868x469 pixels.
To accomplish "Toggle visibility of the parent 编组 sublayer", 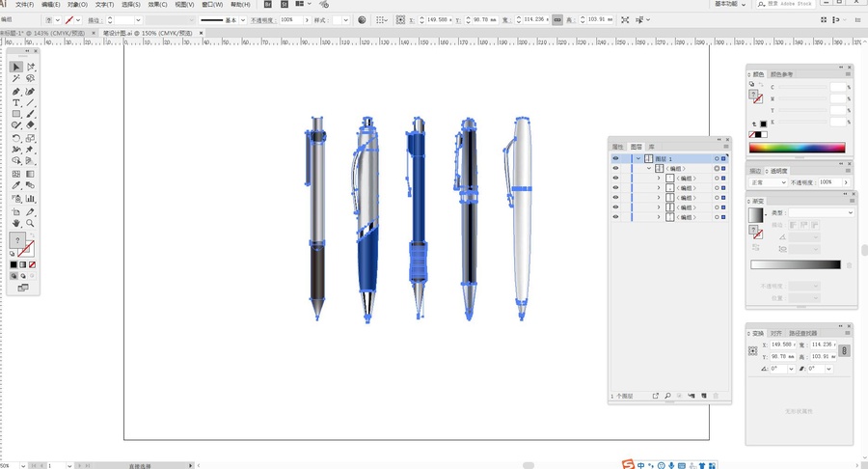I will 615,168.
